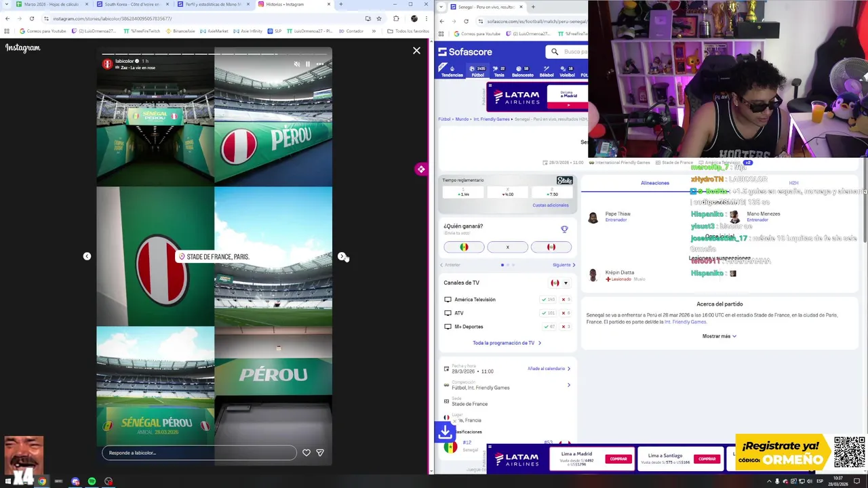Open the 'Correos para Youtube' bookmark
868x488 pixels.
pyautogui.click(x=43, y=31)
